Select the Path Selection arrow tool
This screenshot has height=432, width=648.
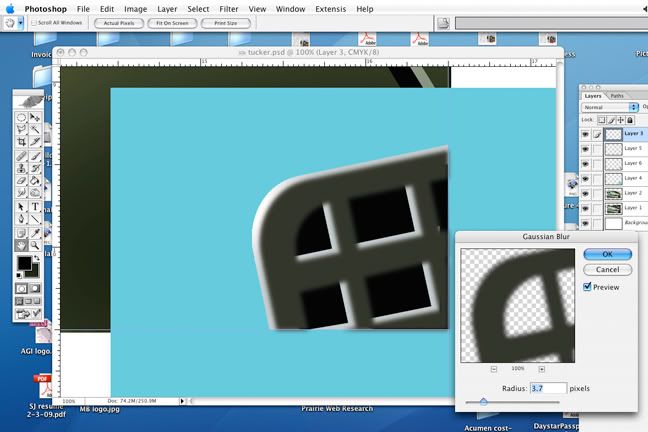(x=21, y=206)
